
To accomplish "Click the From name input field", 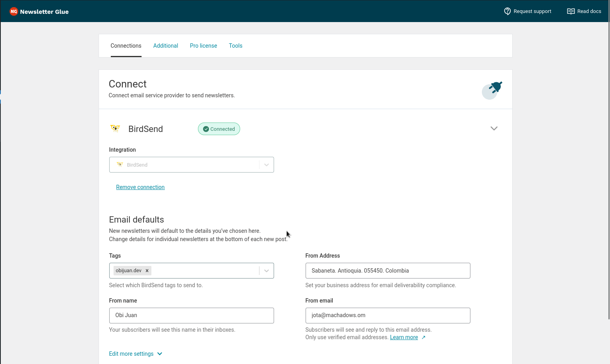I will 192,316.
